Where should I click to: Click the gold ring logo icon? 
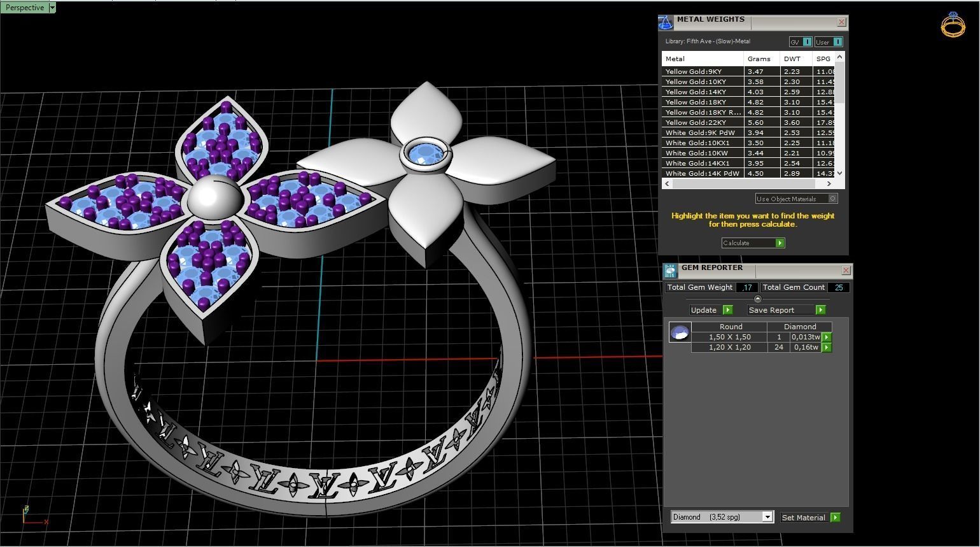coord(953,24)
